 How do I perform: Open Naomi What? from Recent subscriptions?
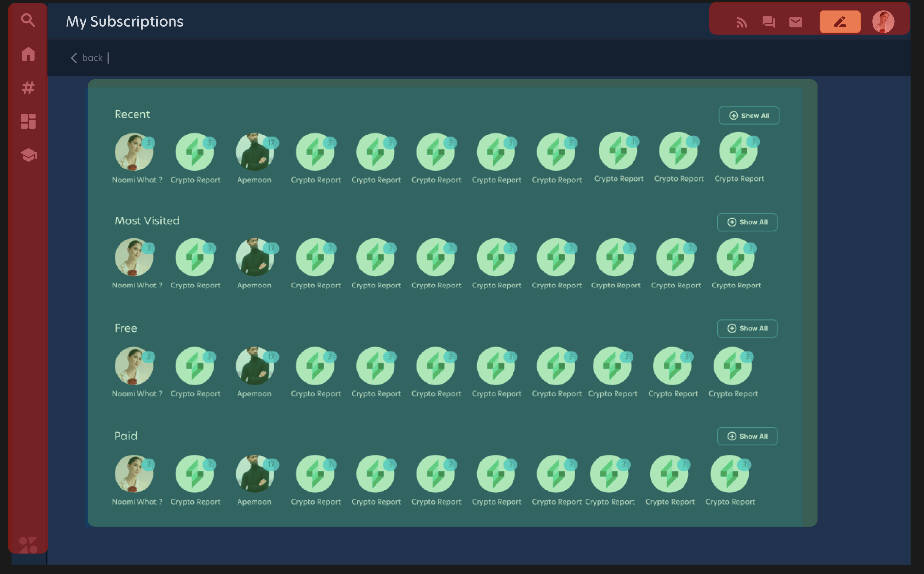(134, 151)
